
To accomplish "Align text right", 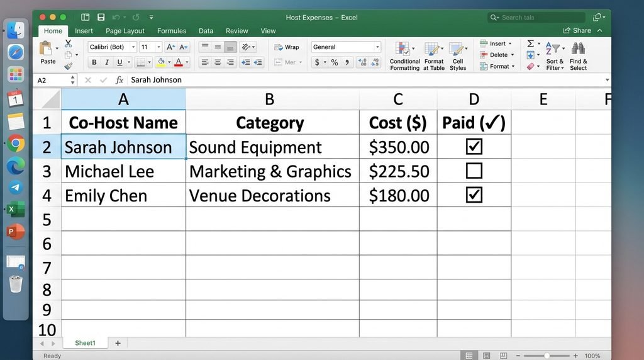I will [230, 62].
